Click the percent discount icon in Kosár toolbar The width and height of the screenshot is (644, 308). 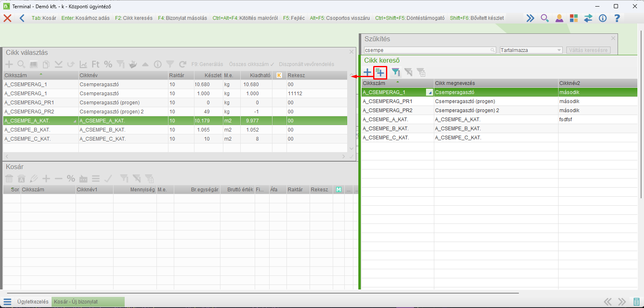pos(71,179)
